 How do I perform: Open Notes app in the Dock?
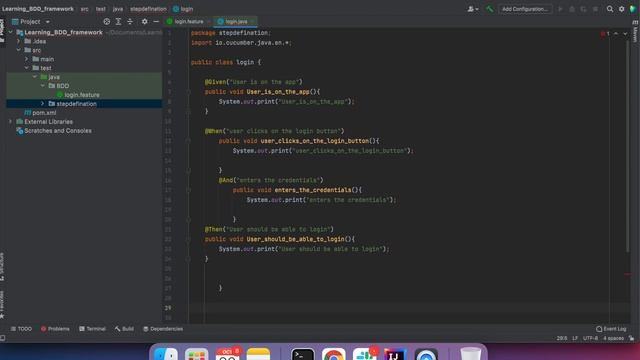coord(258,354)
